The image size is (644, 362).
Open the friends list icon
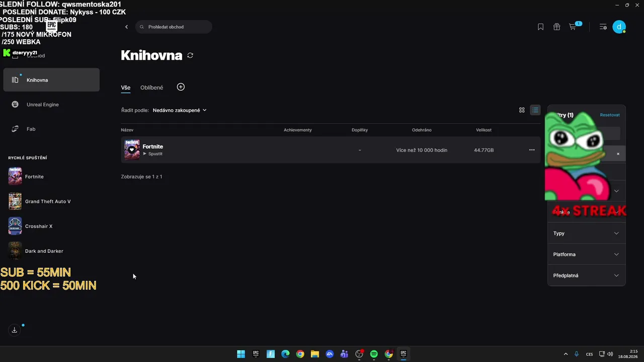click(x=603, y=27)
